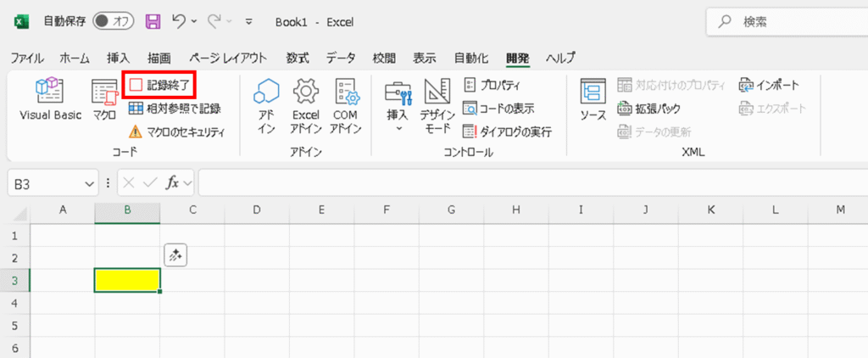Click the yellow cell B3
This screenshot has height=358, width=868.
point(128,281)
